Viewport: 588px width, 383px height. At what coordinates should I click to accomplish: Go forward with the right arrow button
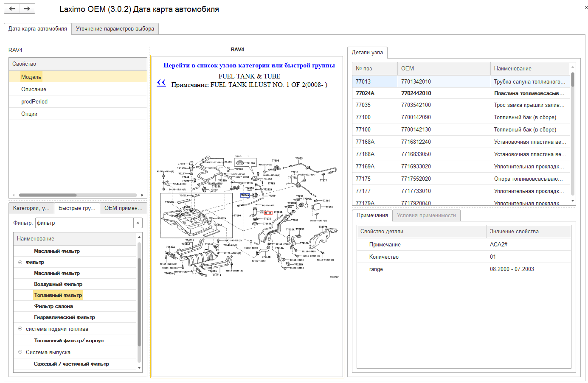coord(27,8)
